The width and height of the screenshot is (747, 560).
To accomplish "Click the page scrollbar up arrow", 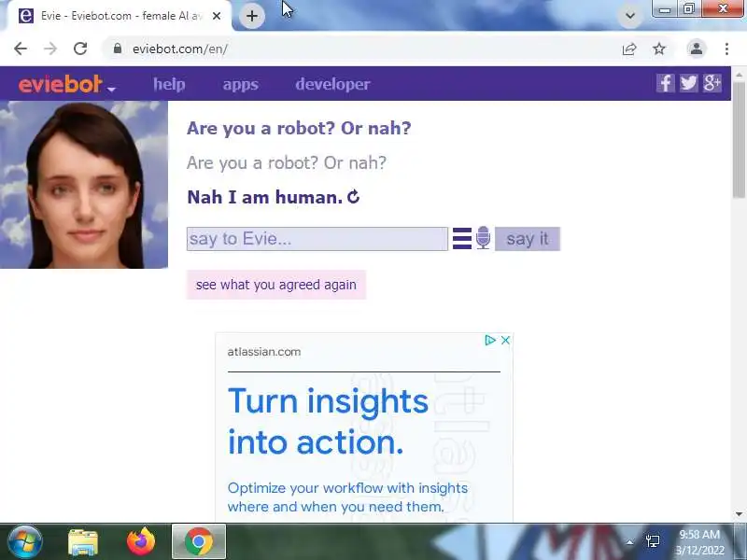I will coord(739,76).
